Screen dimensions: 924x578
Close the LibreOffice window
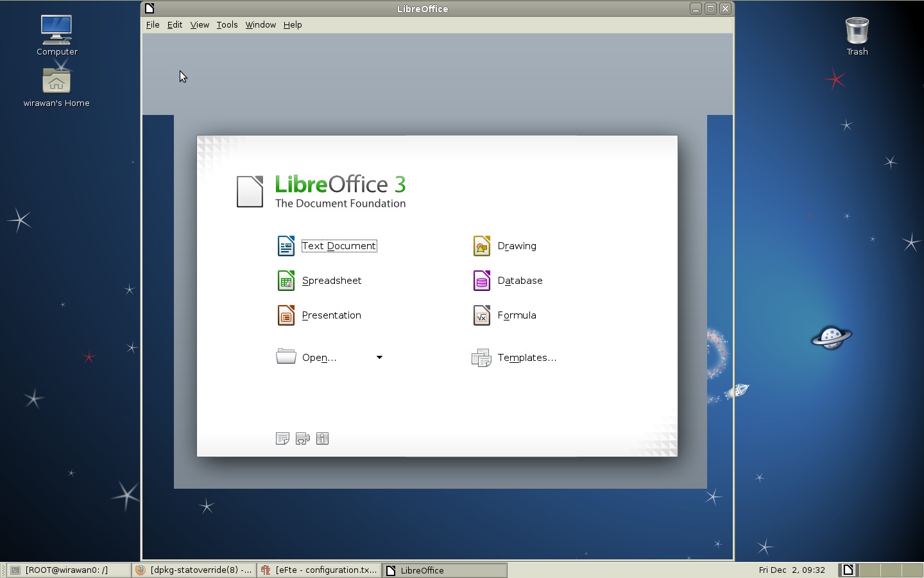(725, 8)
